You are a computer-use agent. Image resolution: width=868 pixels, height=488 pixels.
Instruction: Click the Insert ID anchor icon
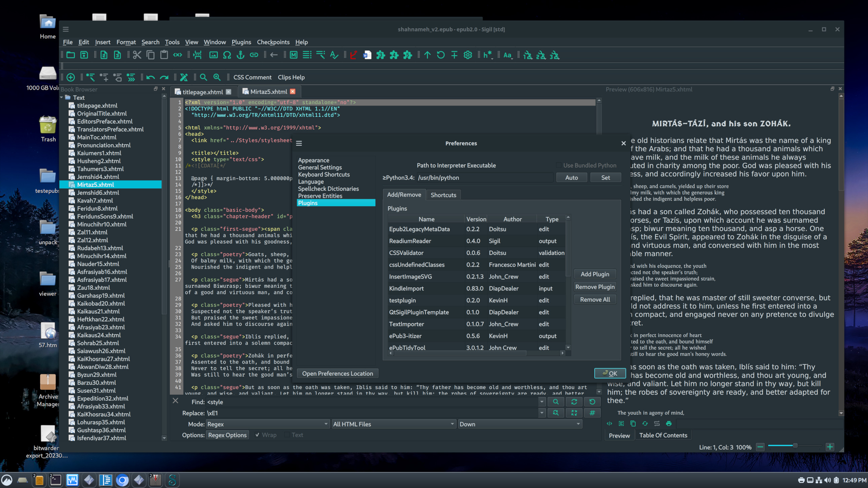point(240,55)
